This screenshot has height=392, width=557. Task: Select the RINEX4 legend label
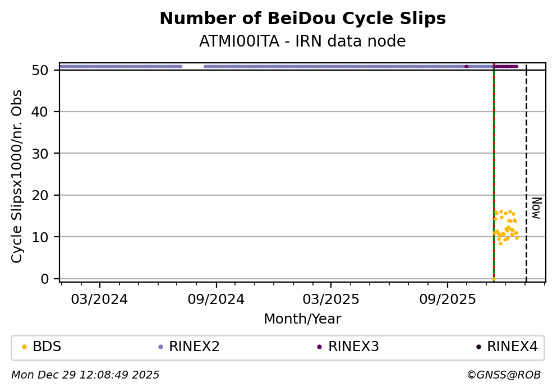(512, 347)
